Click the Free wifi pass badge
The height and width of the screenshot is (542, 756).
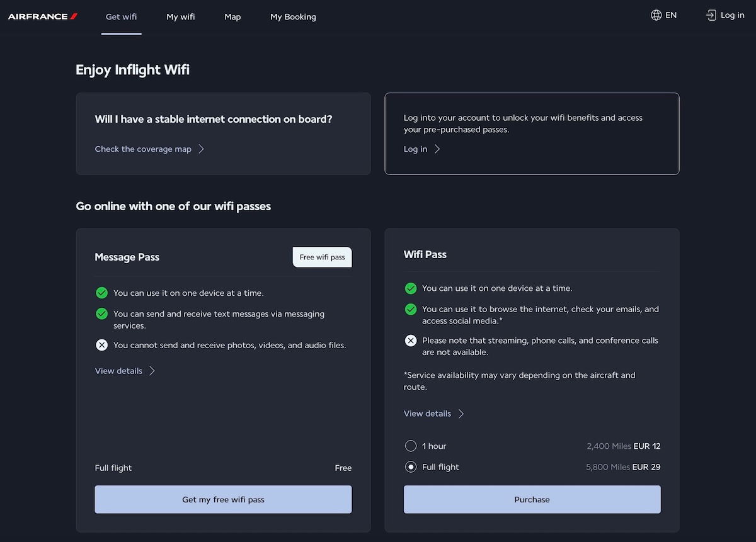[x=322, y=257]
